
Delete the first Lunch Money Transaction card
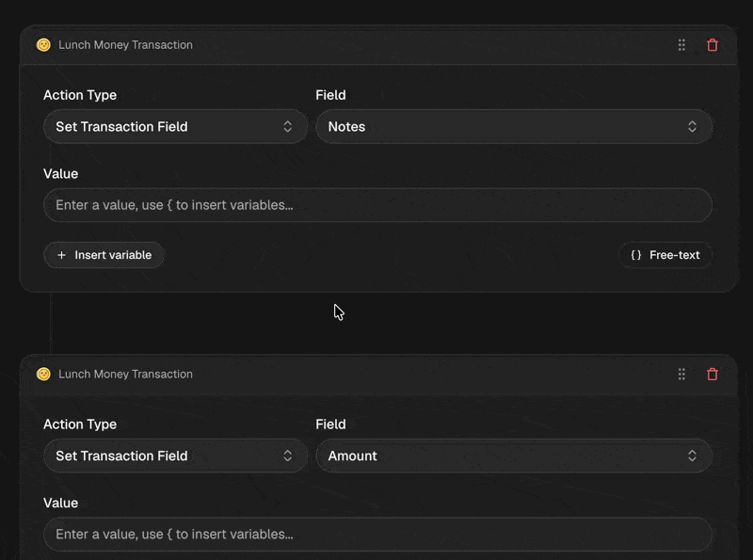tap(713, 45)
